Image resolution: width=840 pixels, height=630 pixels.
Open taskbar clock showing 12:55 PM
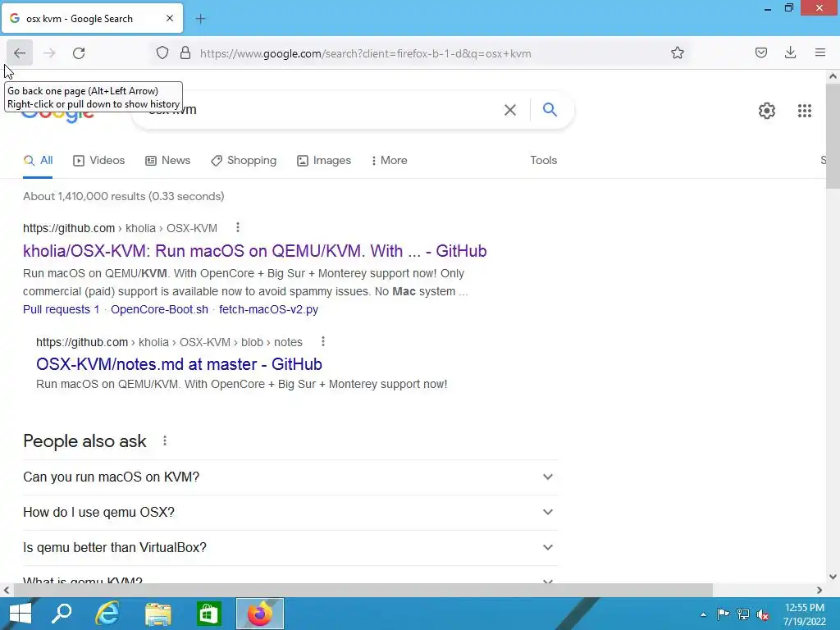[804, 614]
